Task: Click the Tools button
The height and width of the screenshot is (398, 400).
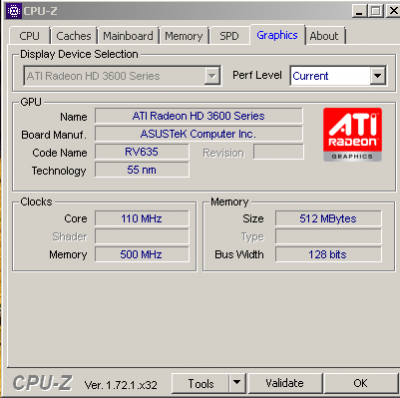Action: coord(201,383)
